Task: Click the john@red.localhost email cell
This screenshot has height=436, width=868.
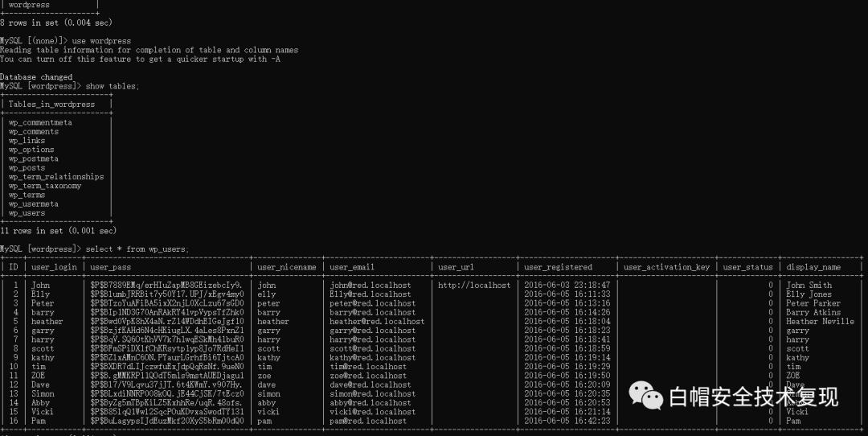Action: coord(371,286)
